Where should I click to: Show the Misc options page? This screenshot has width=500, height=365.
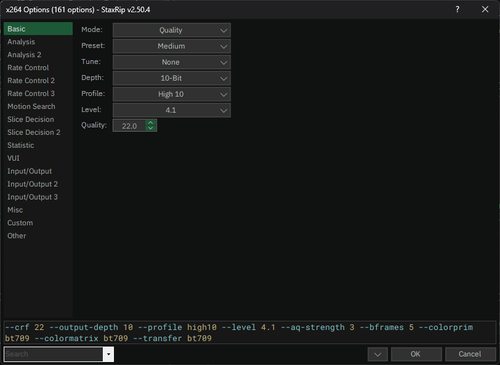(x=38, y=210)
